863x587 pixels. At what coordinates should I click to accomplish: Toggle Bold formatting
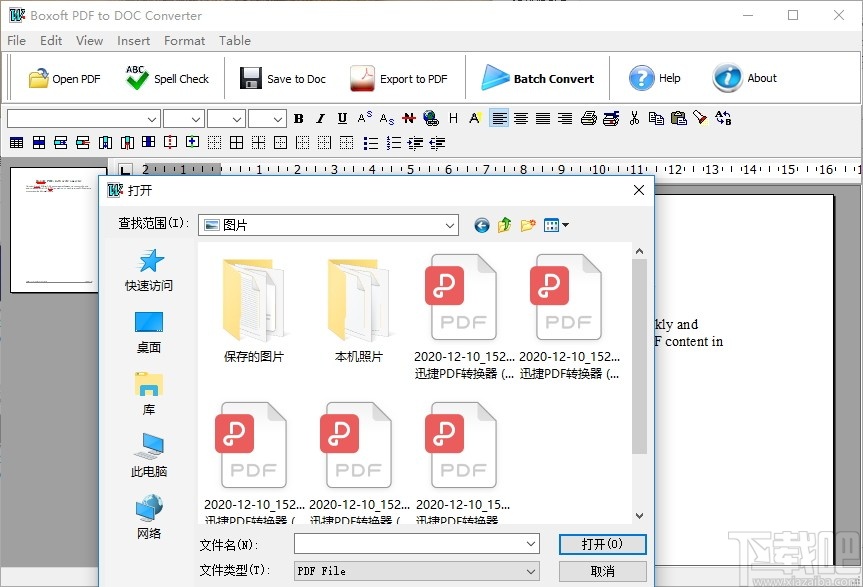point(298,117)
